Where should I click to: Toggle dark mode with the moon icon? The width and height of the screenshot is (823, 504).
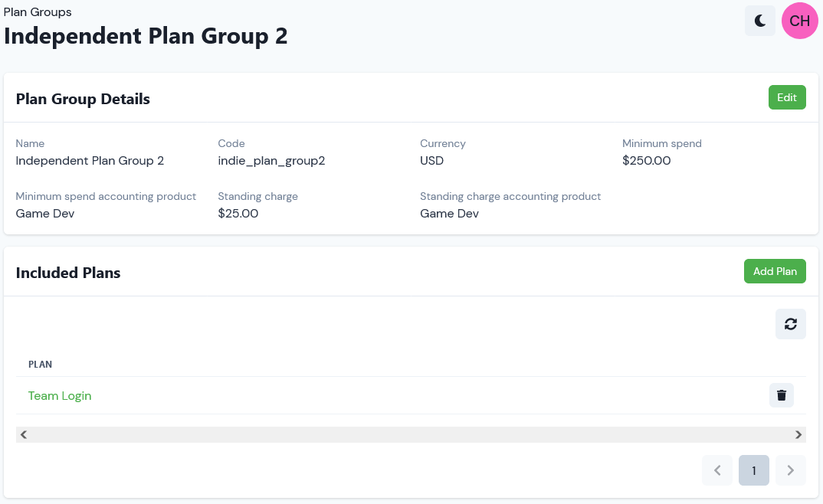tap(760, 21)
